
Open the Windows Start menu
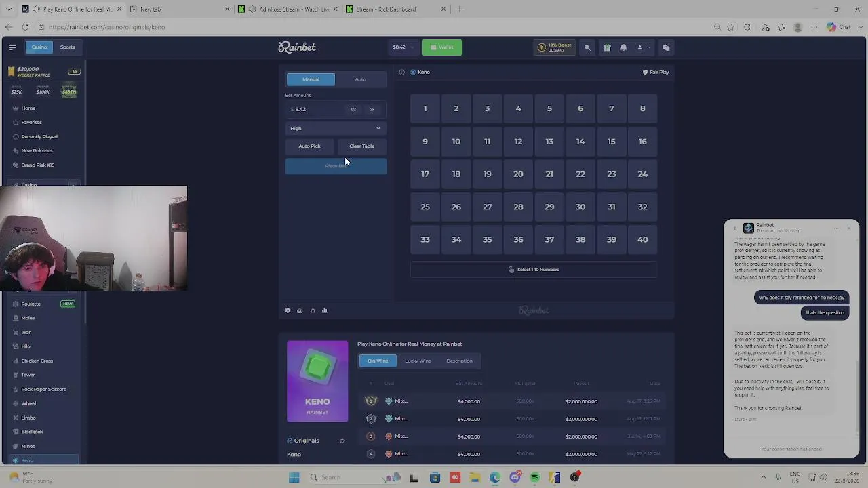coord(294,477)
